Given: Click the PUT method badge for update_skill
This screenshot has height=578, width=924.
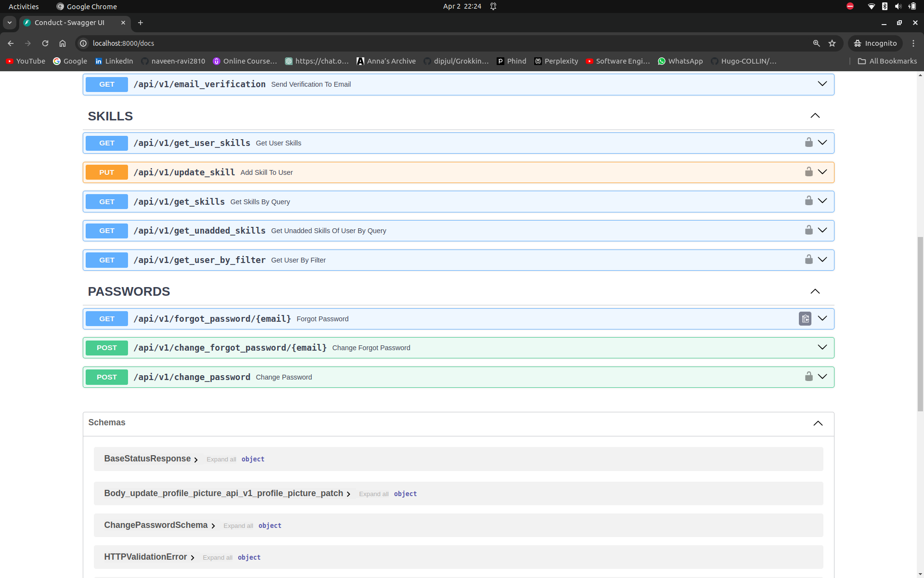Looking at the screenshot, I should coord(107,172).
